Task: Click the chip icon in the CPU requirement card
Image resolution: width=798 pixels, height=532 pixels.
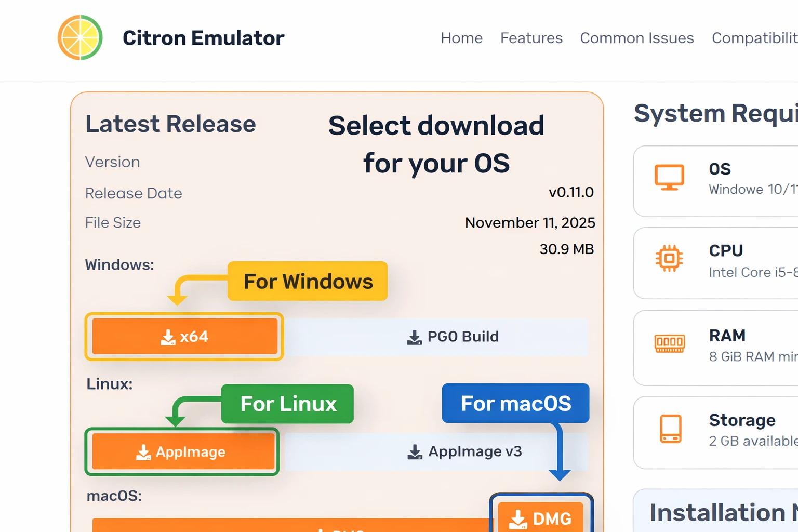Action: point(670,258)
